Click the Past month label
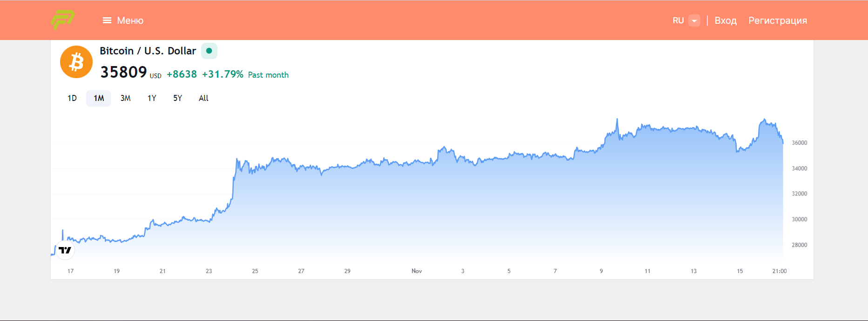 point(268,75)
